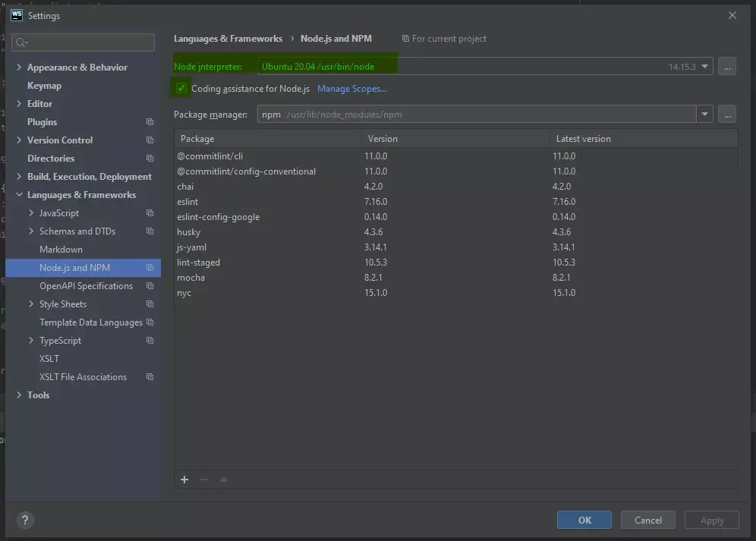Click the Node interpreter path field
The width and height of the screenshot is (756, 541).
[485, 67]
